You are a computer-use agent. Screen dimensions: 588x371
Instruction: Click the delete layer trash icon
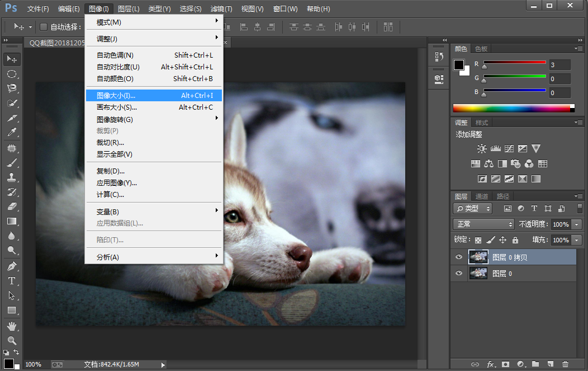(x=565, y=364)
